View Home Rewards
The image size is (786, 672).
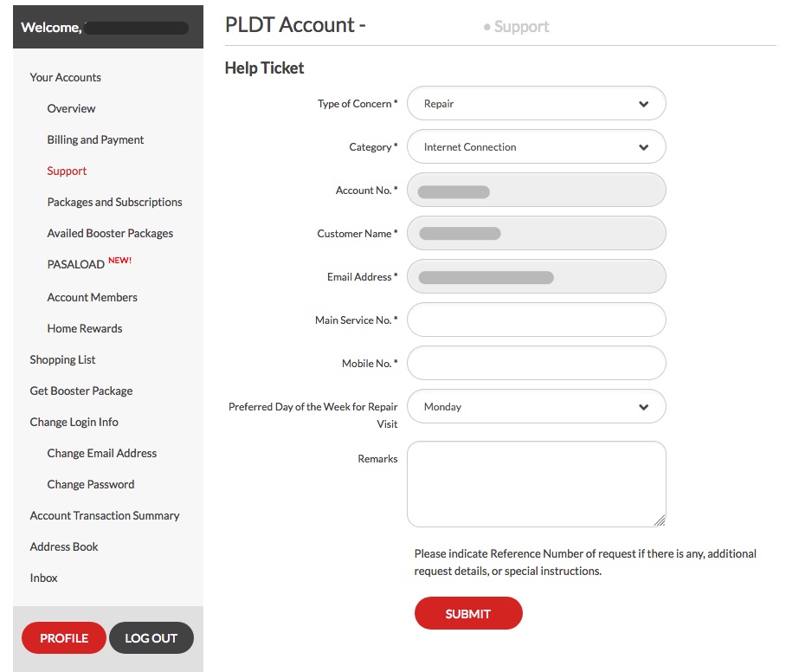point(84,328)
